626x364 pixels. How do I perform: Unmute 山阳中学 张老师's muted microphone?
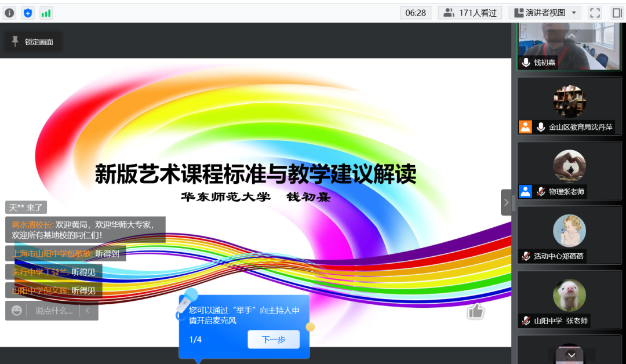525,320
